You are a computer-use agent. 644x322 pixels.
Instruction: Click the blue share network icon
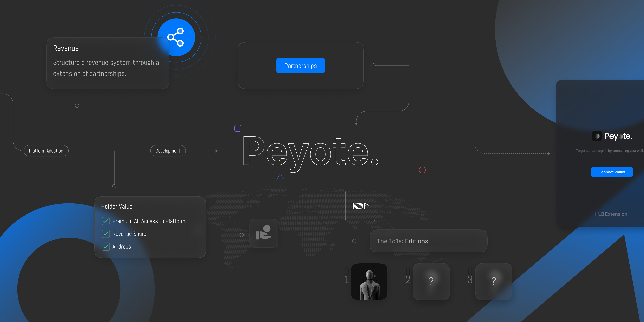(176, 37)
